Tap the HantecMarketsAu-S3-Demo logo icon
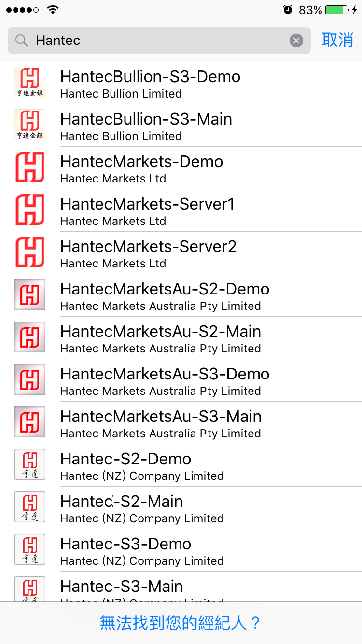This screenshot has height=644, width=362. pyautogui.click(x=30, y=380)
